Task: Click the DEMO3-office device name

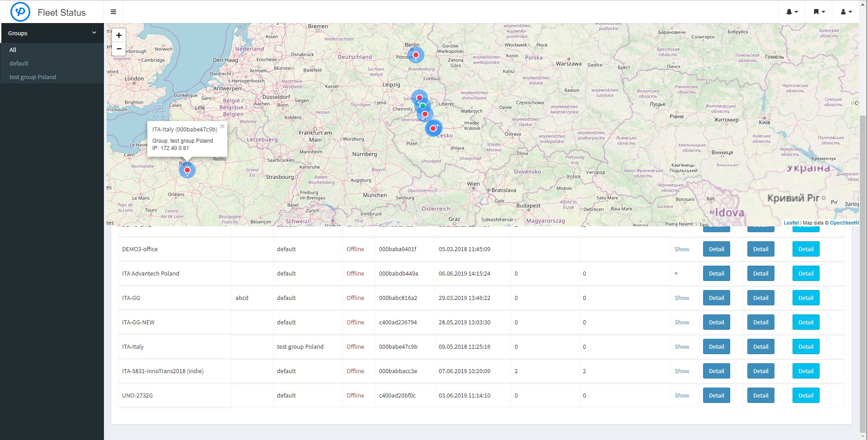Action: [x=140, y=249]
